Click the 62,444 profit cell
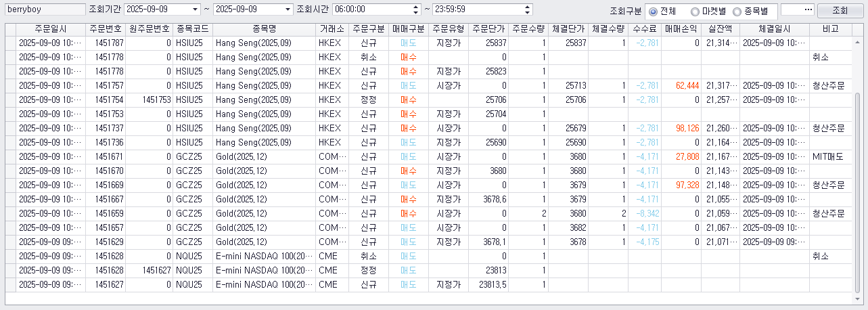868x310 pixels. pyautogui.click(x=681, y=86)
